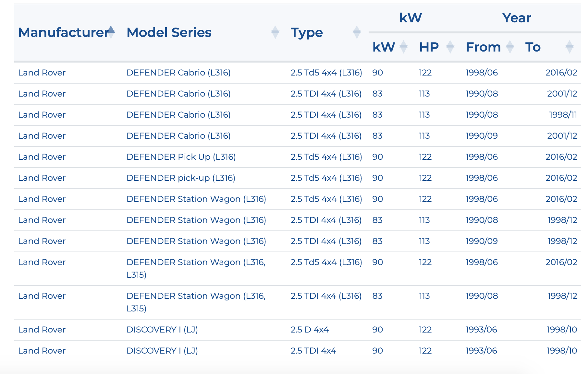Select DEFENDER pick-up (L316) lowercase model cell
Viewport: 588px width, 374px height.
coord(181,178)
